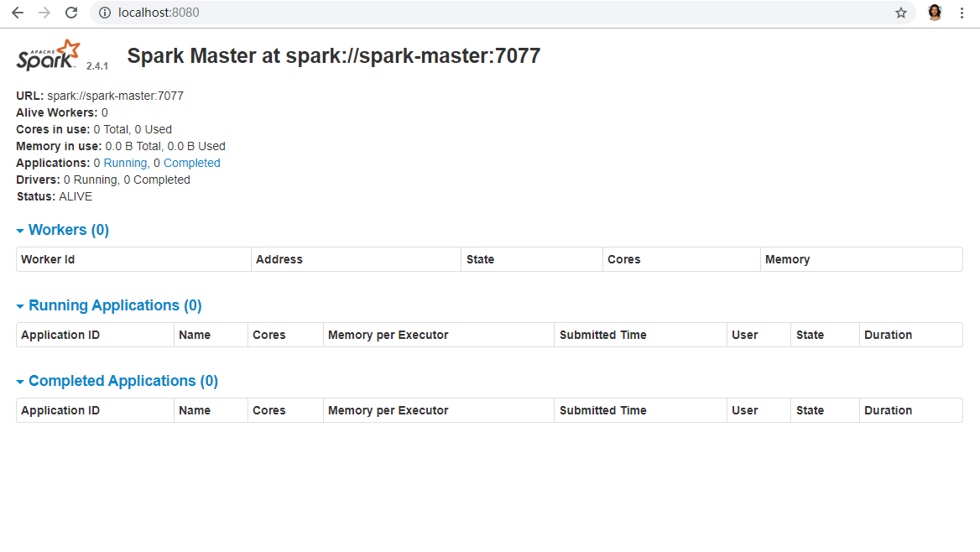
Task: Bookmark this page with the star icon
Action: pyautogui.click(x=901, y=13)
